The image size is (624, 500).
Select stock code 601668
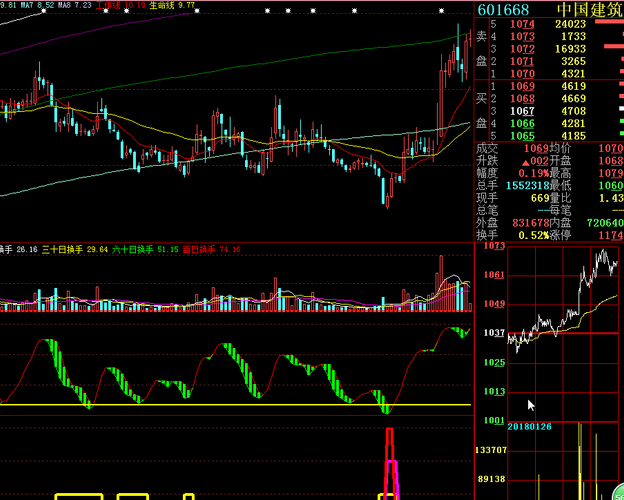pyautogui.click(x=503, y=10)
